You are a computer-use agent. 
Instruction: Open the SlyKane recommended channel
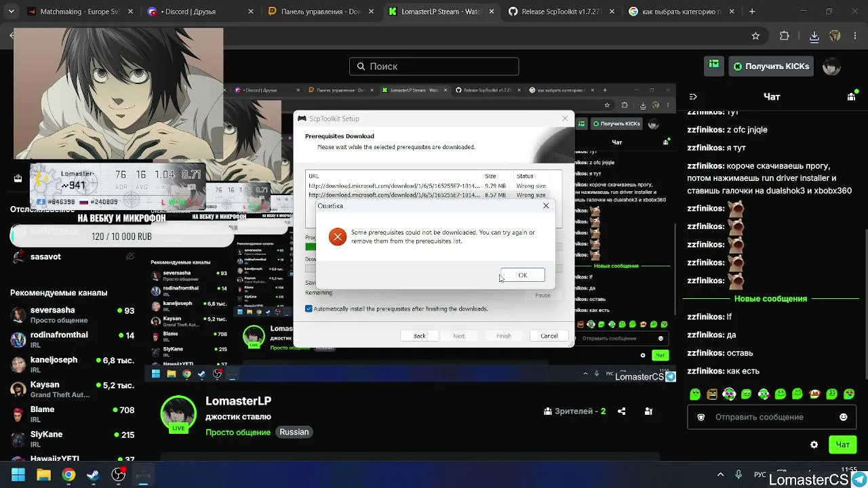[71, 439]
